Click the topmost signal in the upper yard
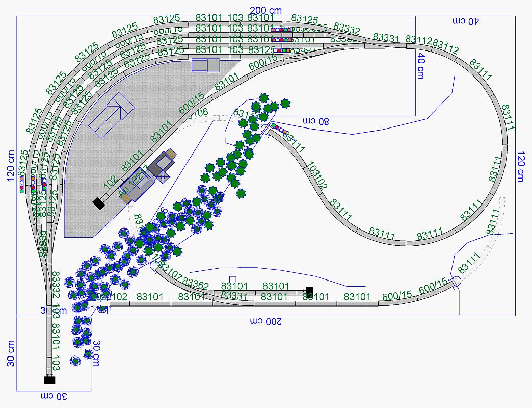Screen dimensions: 532x408 (x=281, y=30)
